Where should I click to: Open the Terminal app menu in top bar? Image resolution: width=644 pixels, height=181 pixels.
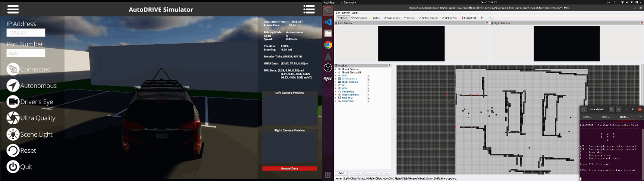tap(348, 2)
